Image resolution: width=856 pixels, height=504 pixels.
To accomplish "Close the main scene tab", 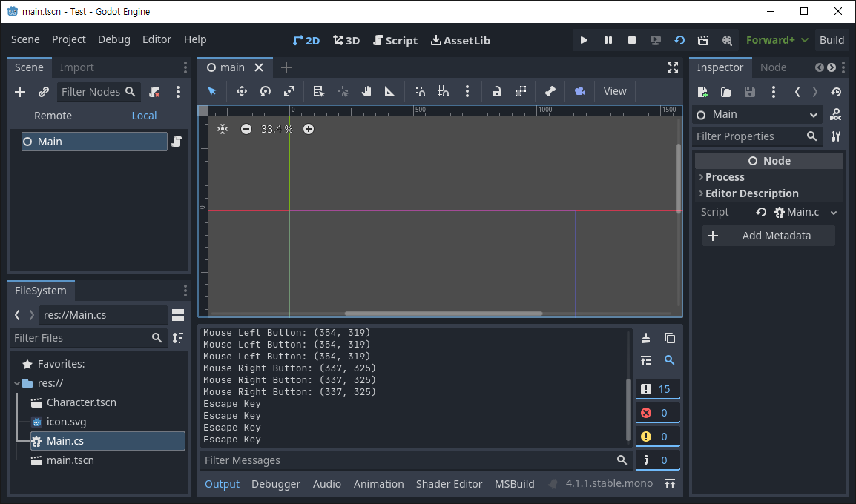I will pyautogui.click(x=259, y=67).
